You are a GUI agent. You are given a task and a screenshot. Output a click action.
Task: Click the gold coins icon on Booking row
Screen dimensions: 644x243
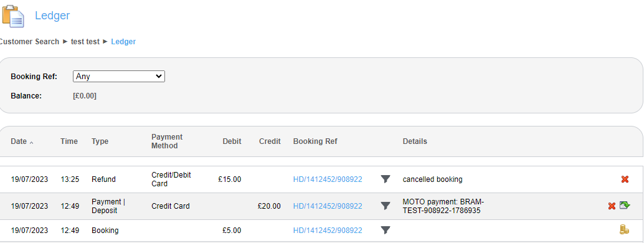(x=624, y=230)
